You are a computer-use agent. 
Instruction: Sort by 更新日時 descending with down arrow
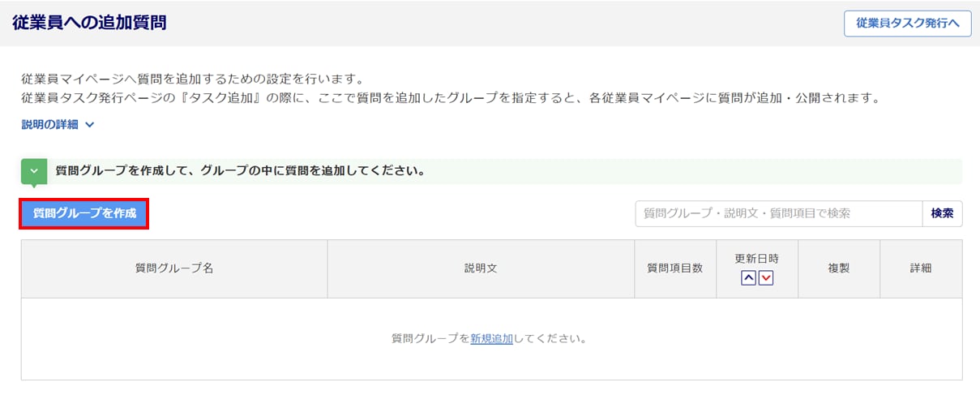pos(766,278)
